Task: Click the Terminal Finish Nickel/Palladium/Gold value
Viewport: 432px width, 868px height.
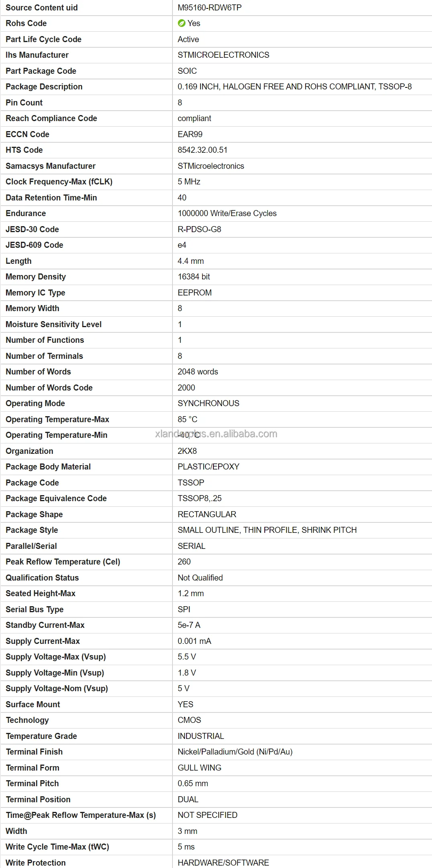Action: click(235, 752)
